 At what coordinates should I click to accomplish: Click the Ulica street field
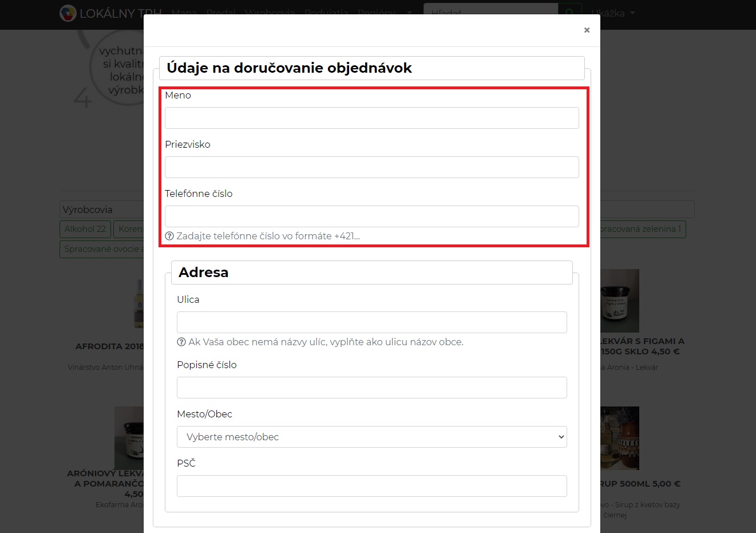tap(371, 322)
